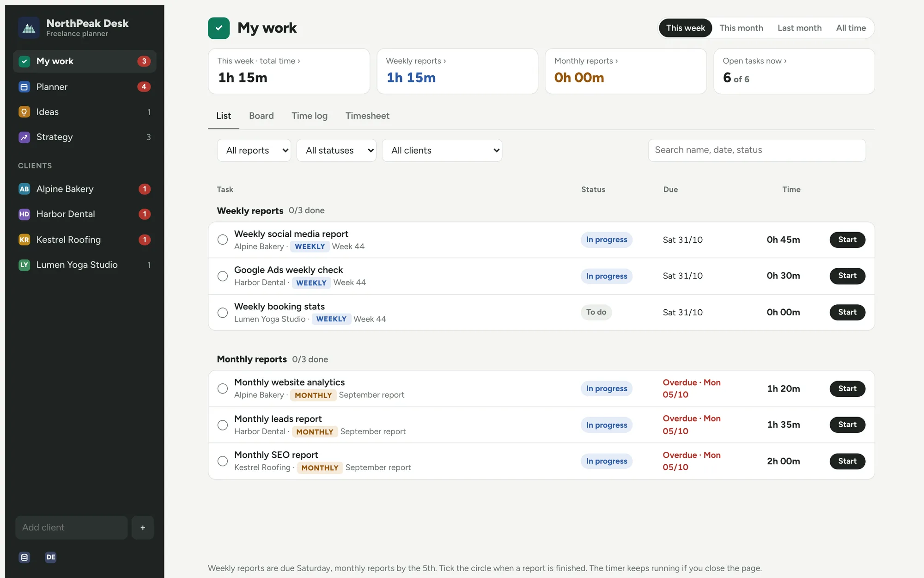Click the DE language badge
The height and width of the screenshot is (578, 924).
pos(51,557)
